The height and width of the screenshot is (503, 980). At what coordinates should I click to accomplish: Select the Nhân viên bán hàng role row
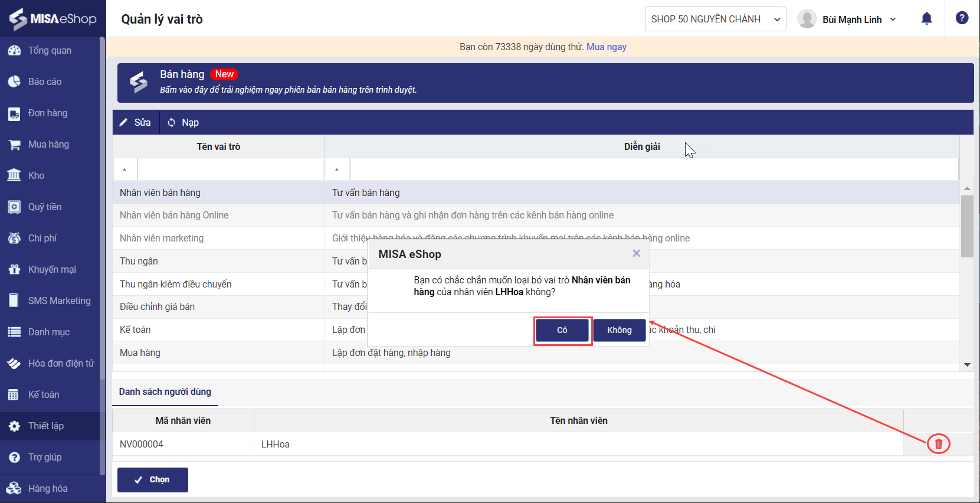pyautogui.click(x=536, y=192)
